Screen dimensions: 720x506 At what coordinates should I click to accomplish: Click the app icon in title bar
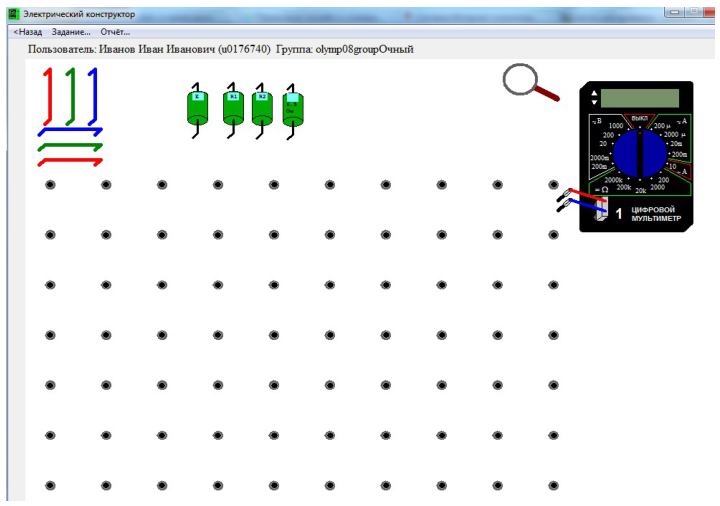(x=14, y=14)
